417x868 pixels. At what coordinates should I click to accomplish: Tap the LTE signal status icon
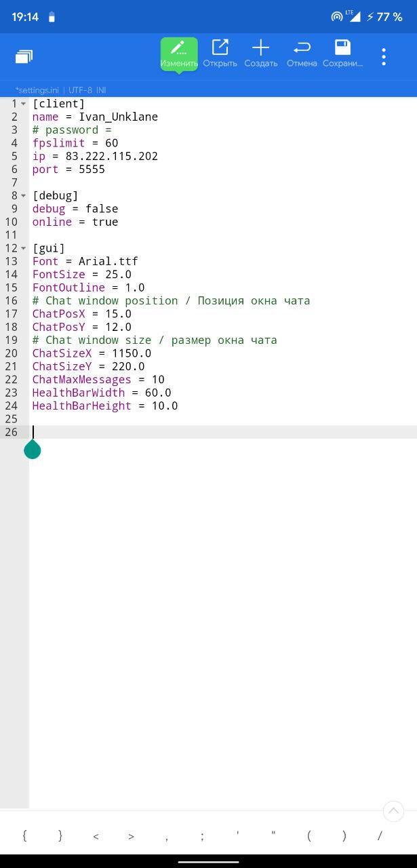353,16
